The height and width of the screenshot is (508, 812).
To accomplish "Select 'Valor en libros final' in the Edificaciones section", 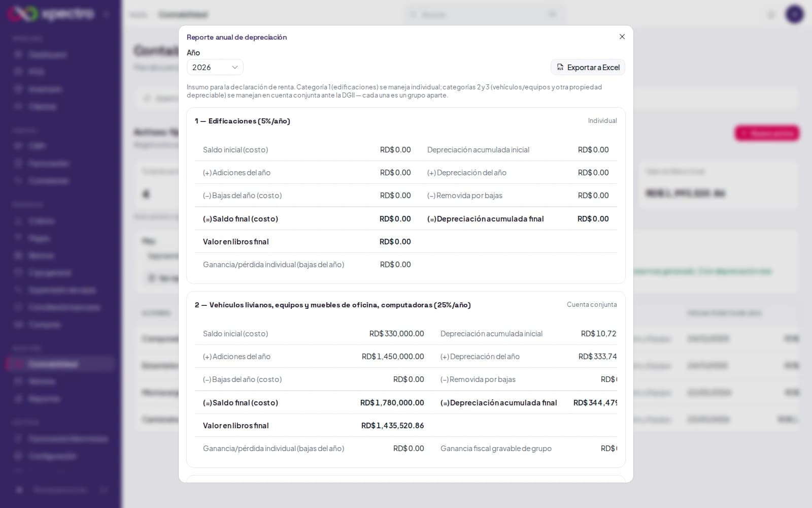I will [236, 242].
